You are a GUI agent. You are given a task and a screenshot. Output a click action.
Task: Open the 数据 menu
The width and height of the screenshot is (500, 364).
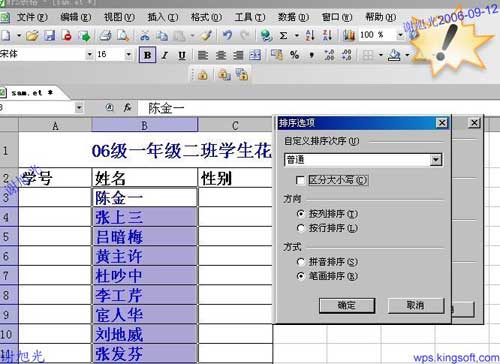click(x=293, y=17)
